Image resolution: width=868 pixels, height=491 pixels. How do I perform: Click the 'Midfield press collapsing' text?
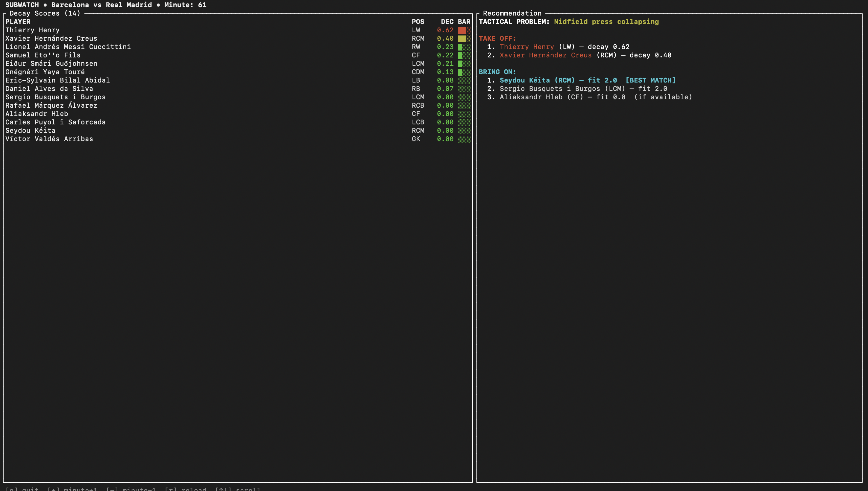coord(606,22)
